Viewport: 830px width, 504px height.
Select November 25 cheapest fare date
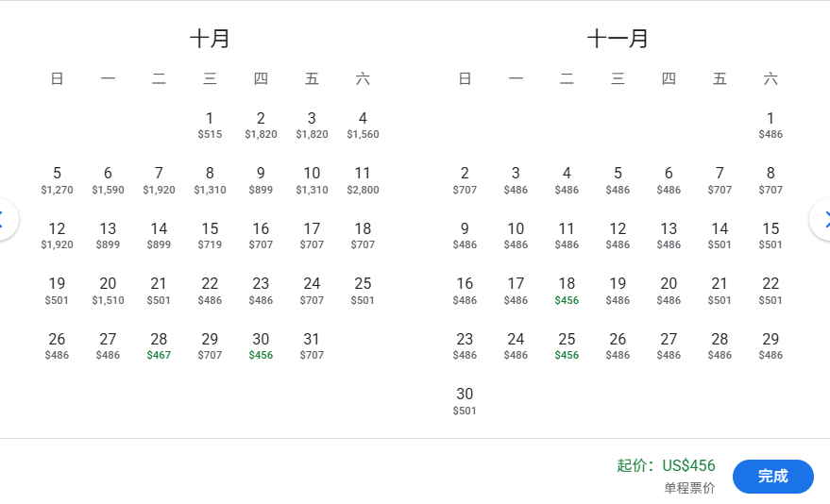[567, 346]
